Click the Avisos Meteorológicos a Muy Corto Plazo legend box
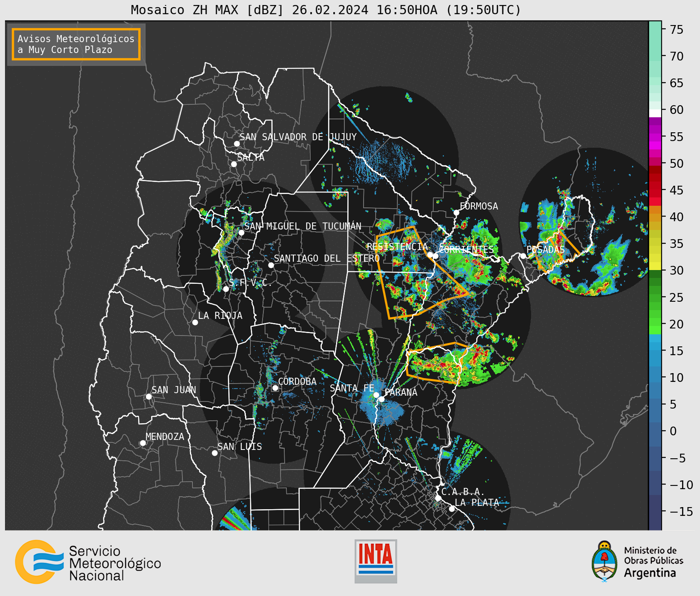Viewport: 700px width, 596px height. [x=76, y=44]
